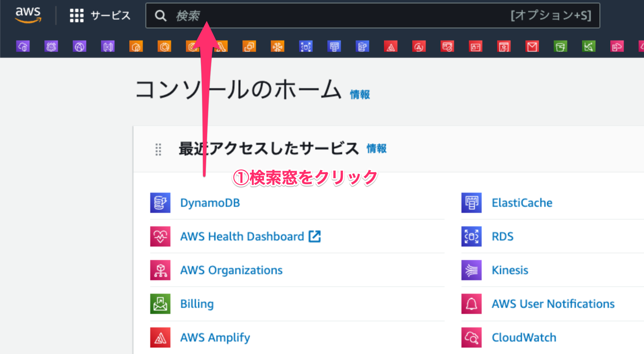Open the AWS logo home link
The width and height of the screenshot is (644, 354).
click(28, 15)
